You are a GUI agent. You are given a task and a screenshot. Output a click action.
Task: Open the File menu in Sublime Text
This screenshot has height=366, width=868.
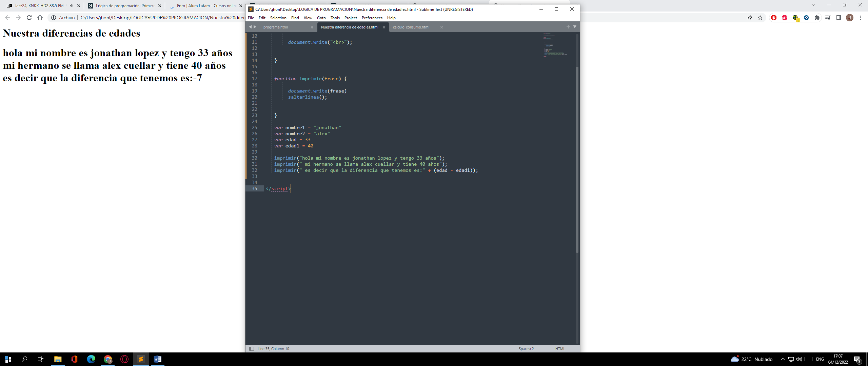[251, 18]
